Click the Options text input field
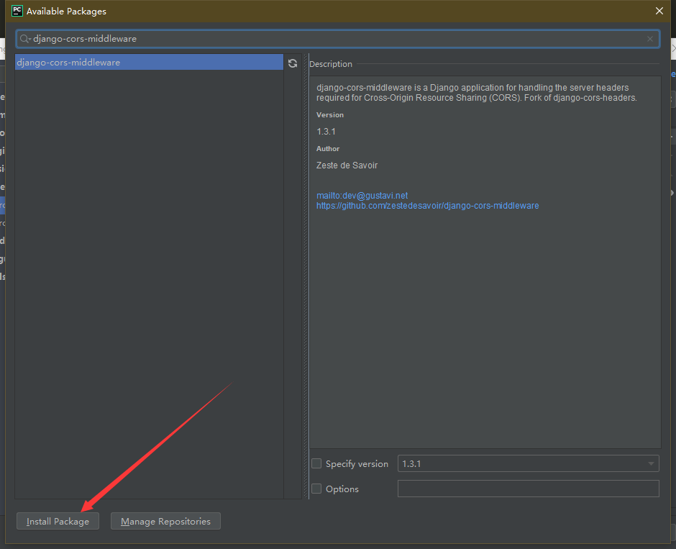 pyautogui.click(x=528, y=489)
